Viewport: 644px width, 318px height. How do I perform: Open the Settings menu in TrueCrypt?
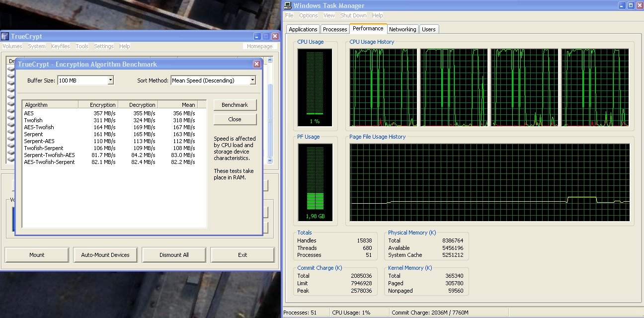[x=104, y=46]
